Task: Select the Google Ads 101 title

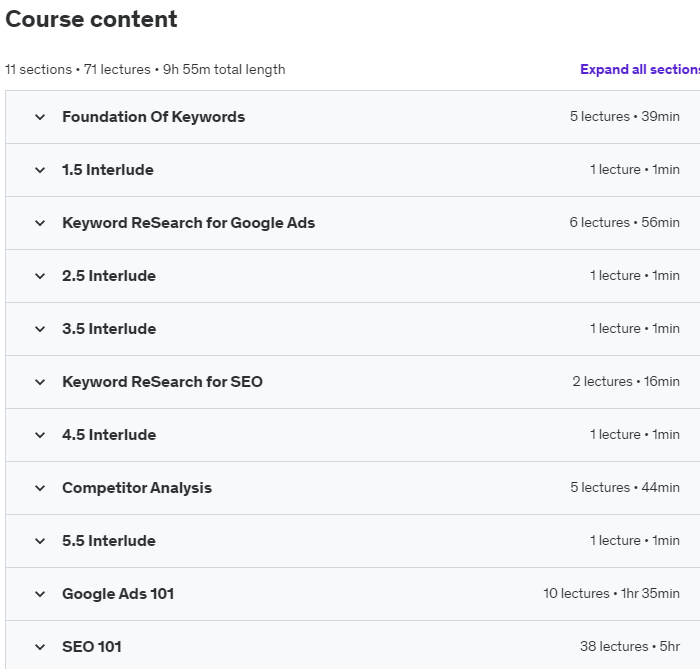Action: click(x=118, y=594)
